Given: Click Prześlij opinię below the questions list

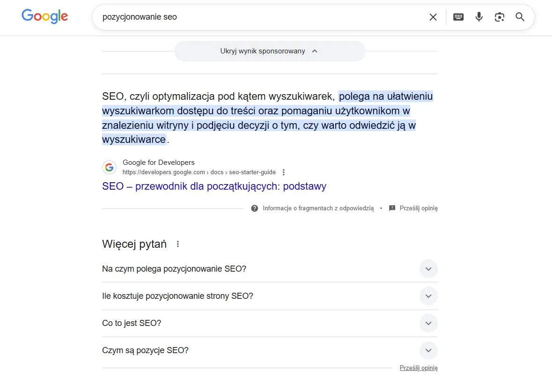Looking at the screenshot, I should coord(418,368).
